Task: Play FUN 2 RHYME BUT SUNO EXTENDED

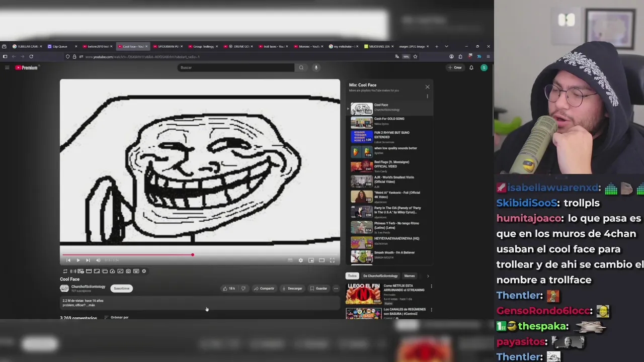Action: point(389,136)
